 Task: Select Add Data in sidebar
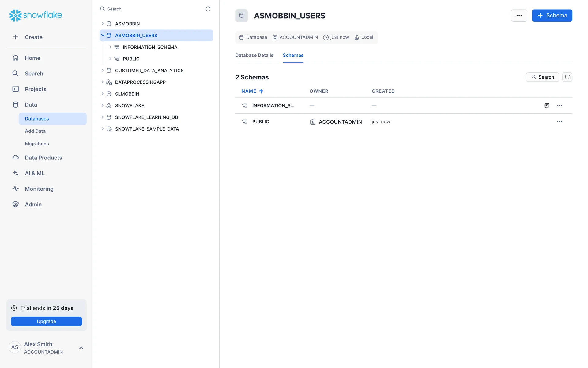35,131
